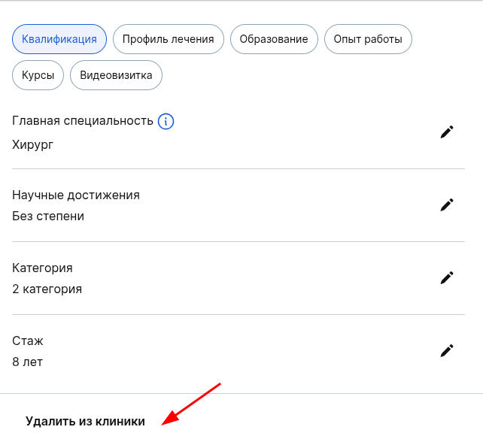Switch to Профиль лечения tab
The width and height of the screenshot is (483, 448).
[169, 39]
